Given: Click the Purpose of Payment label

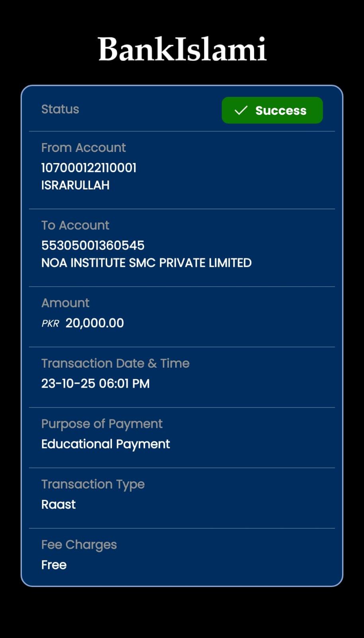Looking at the screenshot, I should pyautogui.click(x=102, y=424).
